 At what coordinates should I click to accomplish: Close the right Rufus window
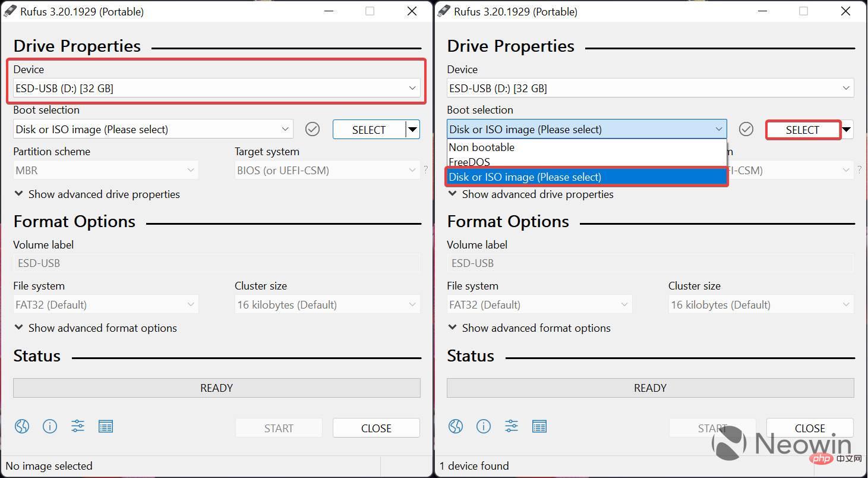845,11
